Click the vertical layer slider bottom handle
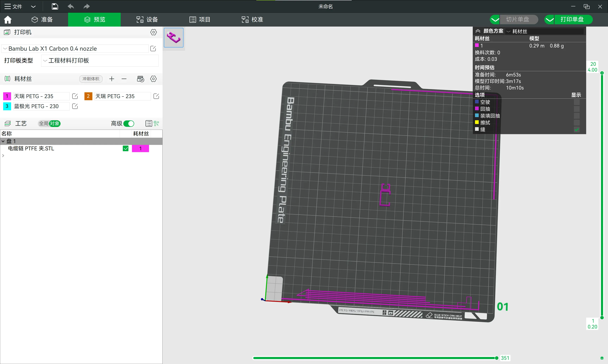The image size is (608, 364). coord(602,318)
